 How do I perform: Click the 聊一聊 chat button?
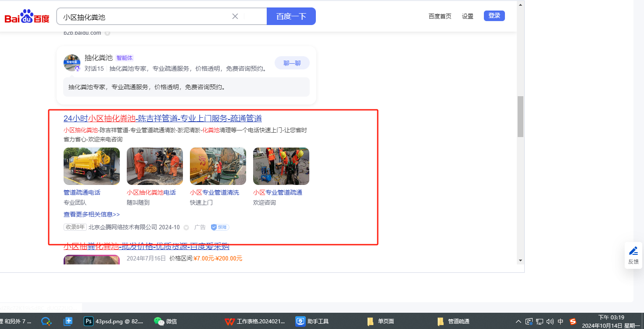click(292, 63)
